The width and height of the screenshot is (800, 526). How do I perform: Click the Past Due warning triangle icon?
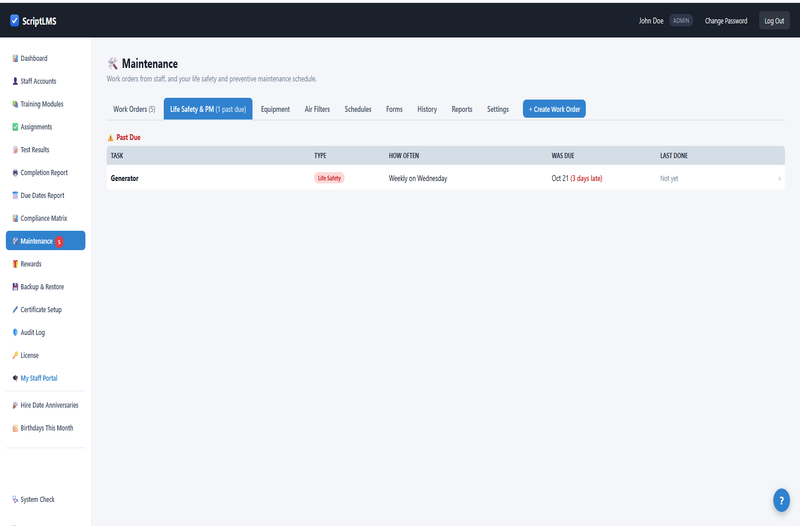(x=110, y=138)
